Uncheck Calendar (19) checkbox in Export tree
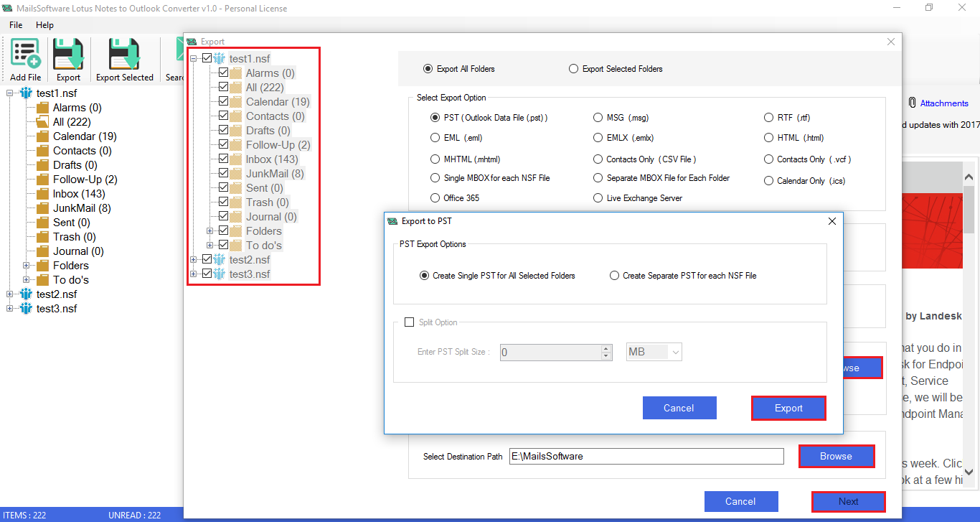Screen dimensions: 980x522 pyautogui.click(x=224, y=101)
